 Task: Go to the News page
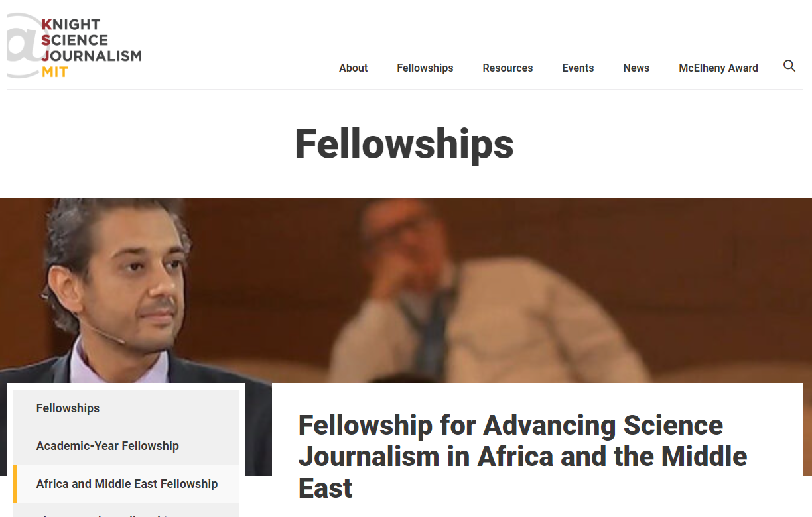click(636, 68)
